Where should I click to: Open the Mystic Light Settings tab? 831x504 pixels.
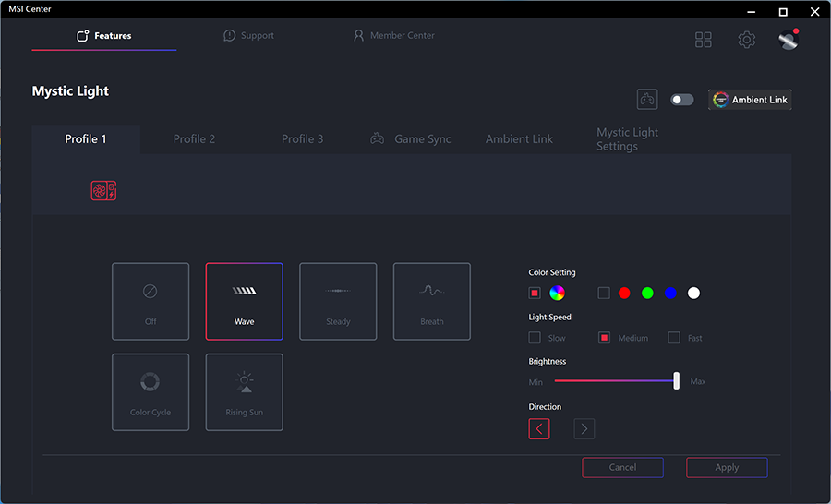click(x=628, y=139)
